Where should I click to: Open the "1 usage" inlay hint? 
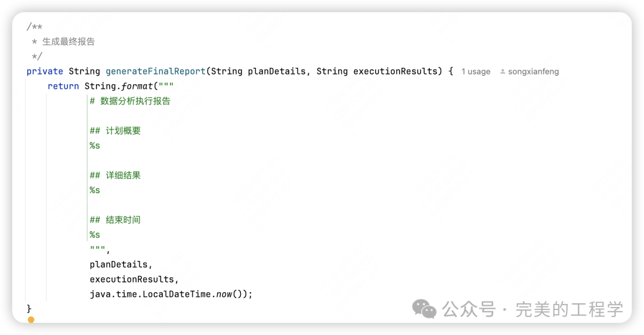pos(476,72)
